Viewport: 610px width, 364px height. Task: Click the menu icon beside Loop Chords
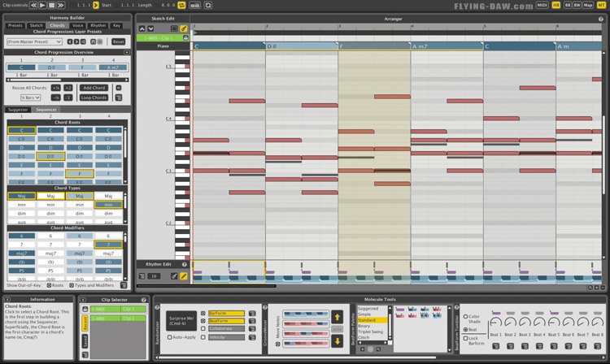(119, 97)
